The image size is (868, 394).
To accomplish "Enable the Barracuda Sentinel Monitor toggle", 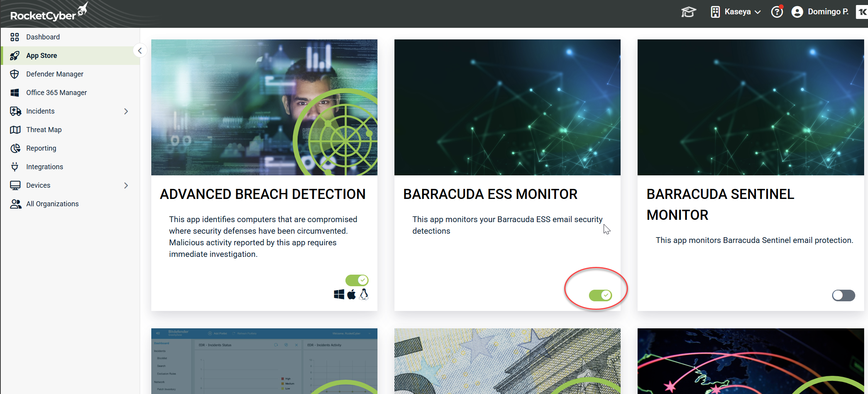I will click(x=843, y=295).
